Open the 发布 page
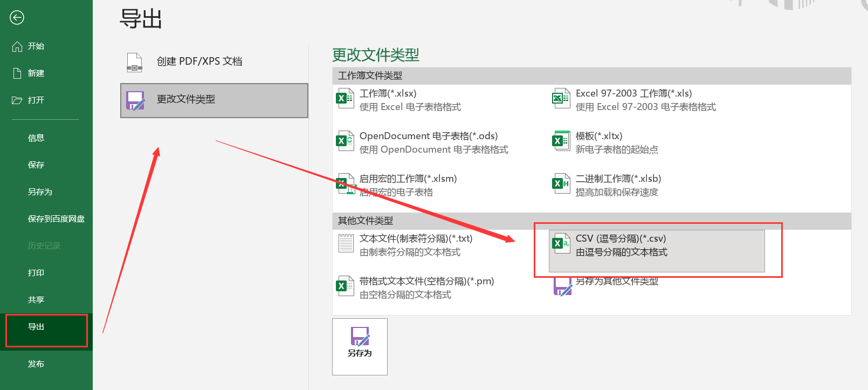The image size is (868, 390). coord(46,364)
